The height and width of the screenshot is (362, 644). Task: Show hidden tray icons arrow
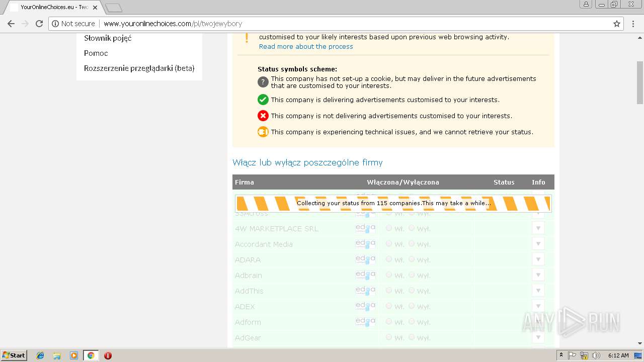561,355
